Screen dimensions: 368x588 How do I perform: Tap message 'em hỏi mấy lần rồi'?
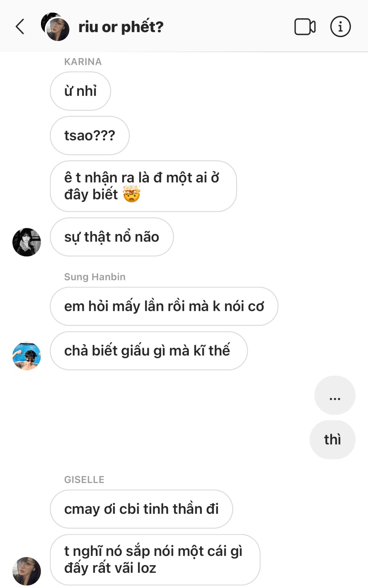(x=164, y=306)
